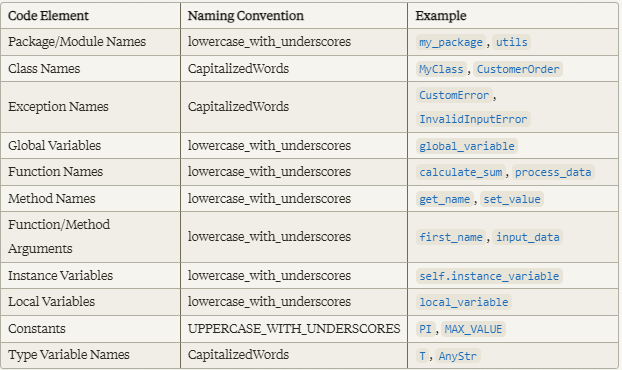Viewport: 622px width, 370px height.
Task: Select the CustomerOrder code example
Action: pyautogui.click(x=518, y=69)
